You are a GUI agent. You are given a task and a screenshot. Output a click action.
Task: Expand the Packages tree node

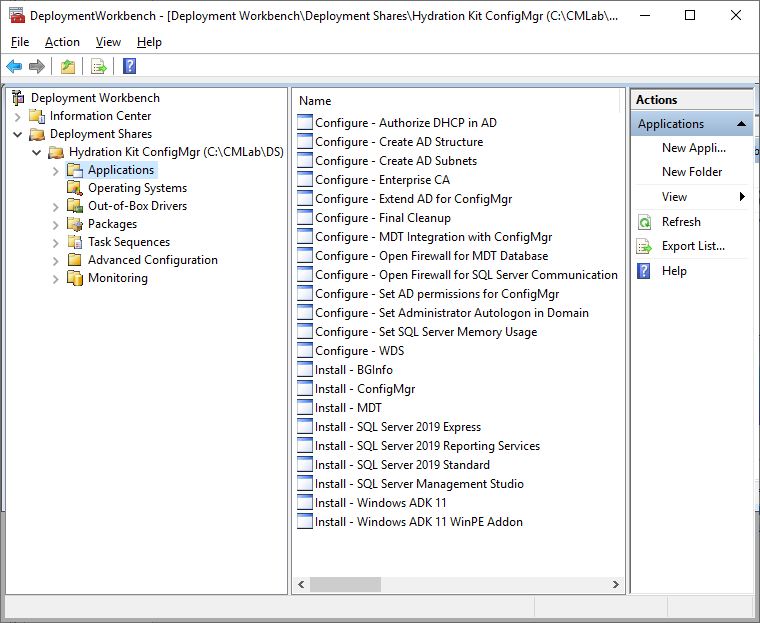[56, 224]
